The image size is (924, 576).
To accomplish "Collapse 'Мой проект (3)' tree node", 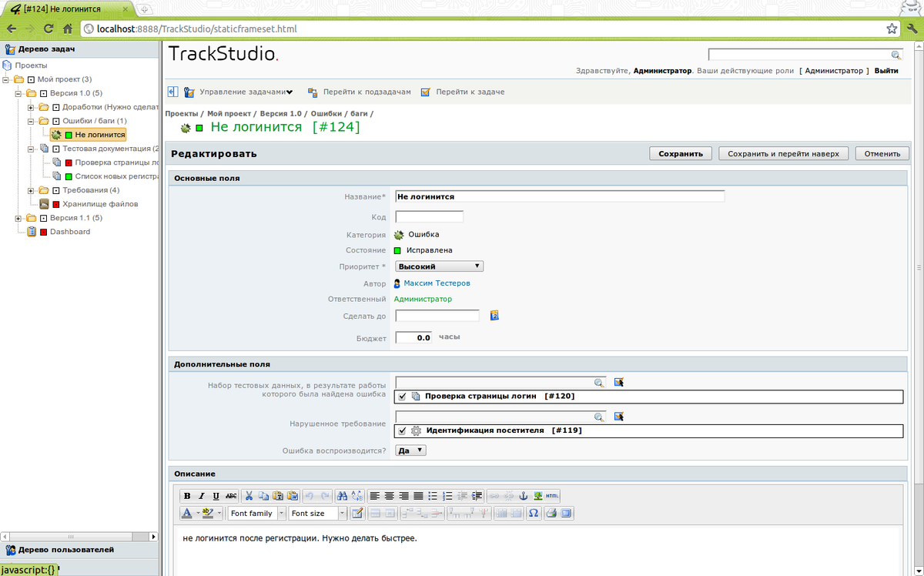I will pos(7,79).
